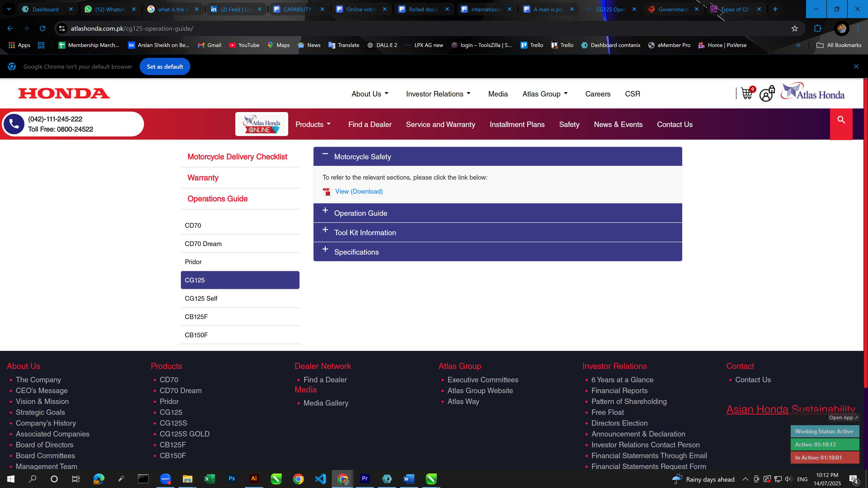The image size is (868, 488).
Task: Open the About Us dropdown menu
Action: click(370, 94)
